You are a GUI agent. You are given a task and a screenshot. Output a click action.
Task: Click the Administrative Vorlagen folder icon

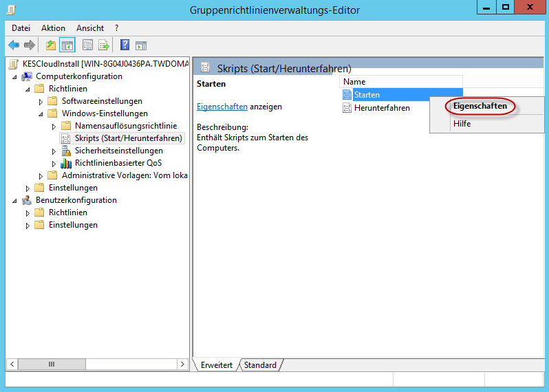[52, 175]
